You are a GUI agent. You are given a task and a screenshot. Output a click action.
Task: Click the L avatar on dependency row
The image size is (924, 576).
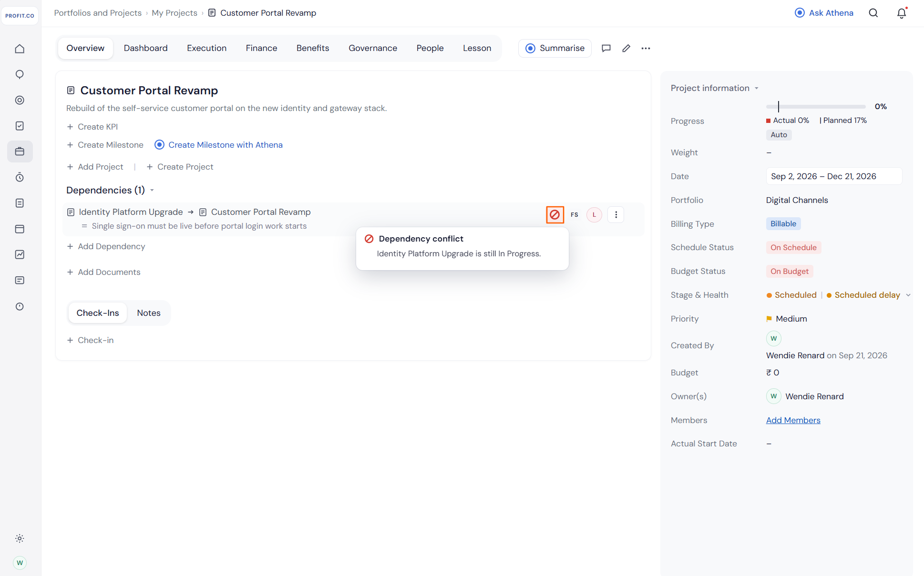tap(594, 215)
